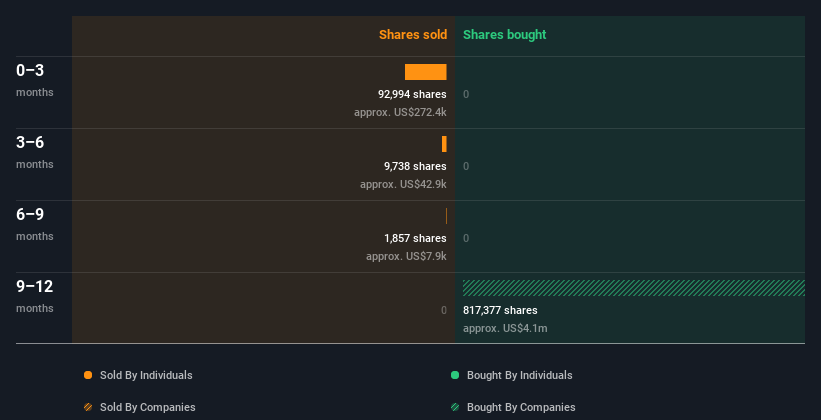Click the Sold By Individuals legend dot
Viewport: 821px width, 420px height.
point(88,375)
